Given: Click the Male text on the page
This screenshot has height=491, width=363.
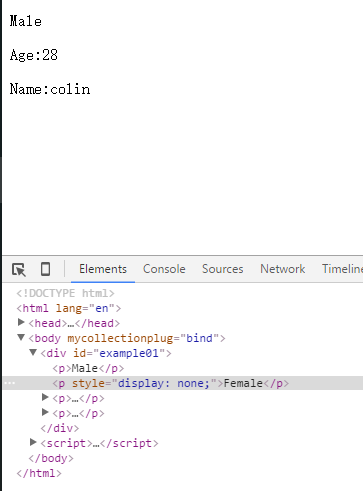Looking at the screenshot, I should [26, 21].
